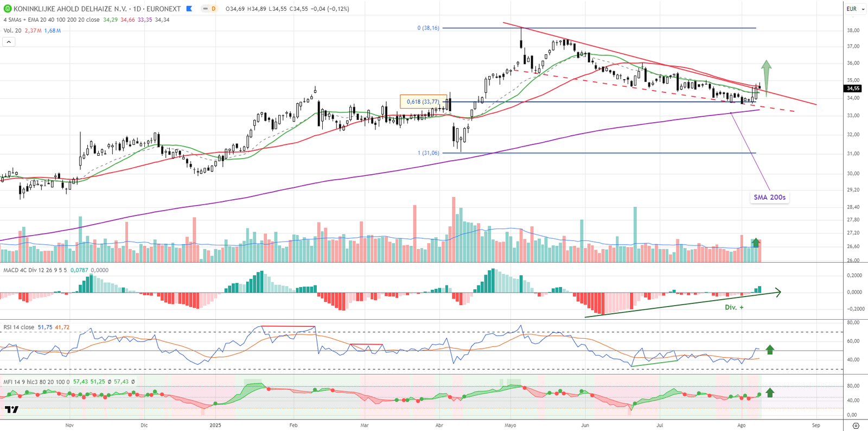Click the orange D market status badge
Image resolution: width=868 pixels, height=431 pixels.
pos(213,9)
